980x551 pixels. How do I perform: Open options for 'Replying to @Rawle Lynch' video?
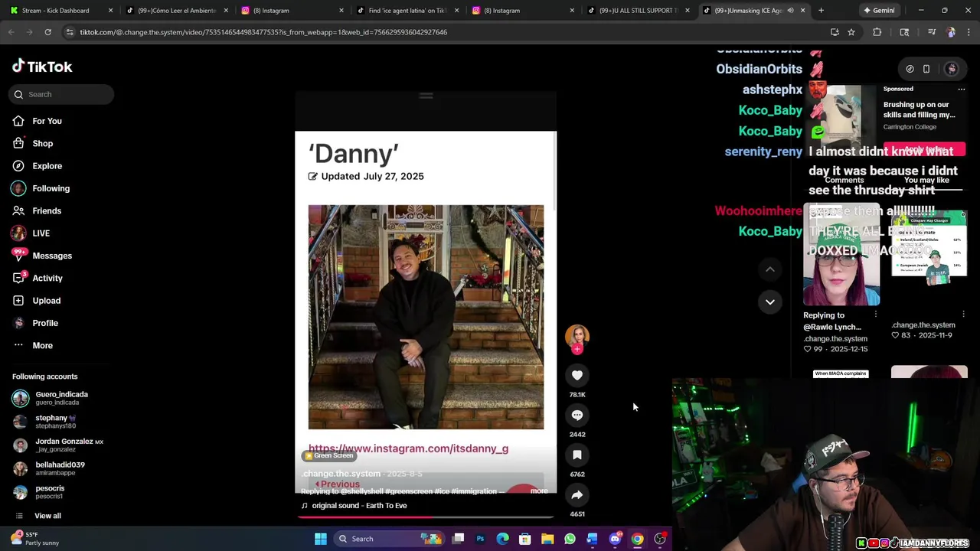(x=875, y=315)
